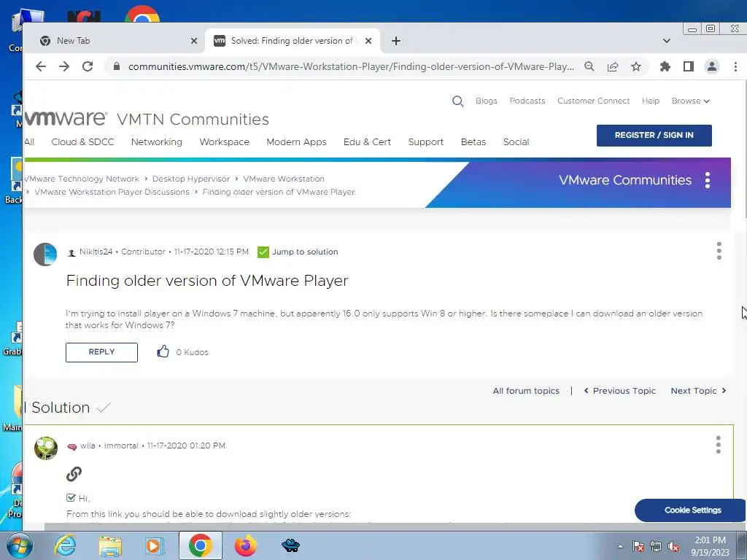Close the New Tab tab
This screenshot has height=560, width=747.
coord(194,41)
